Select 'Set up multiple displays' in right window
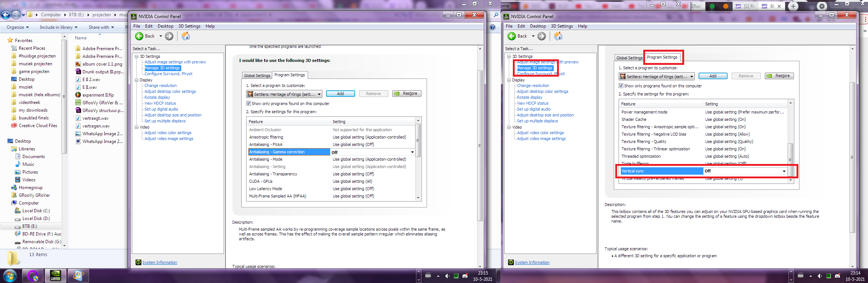 click(x=538, y=121)
